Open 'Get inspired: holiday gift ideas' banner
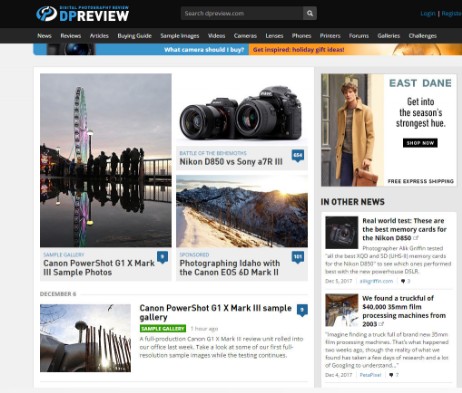This screenshot has width=462, height=393. pyautogui.click(x=299, y=50)
